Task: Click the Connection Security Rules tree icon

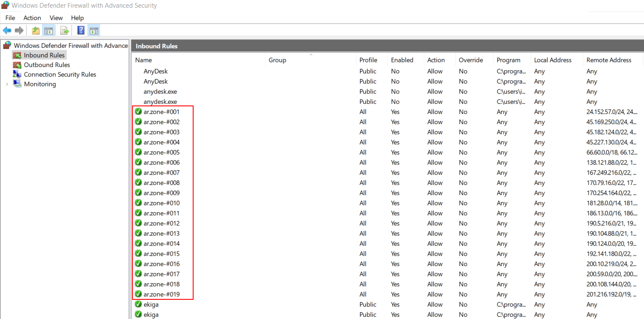Action: click(17, 74)
